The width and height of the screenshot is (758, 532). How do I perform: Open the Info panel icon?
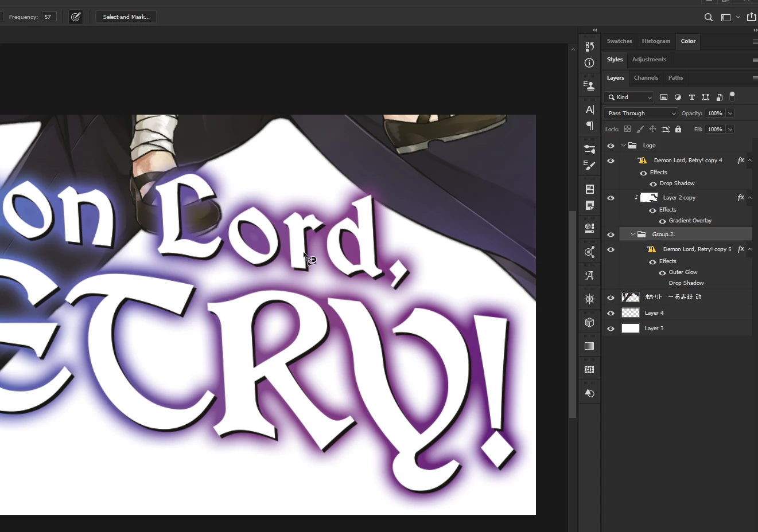point(589,63)
